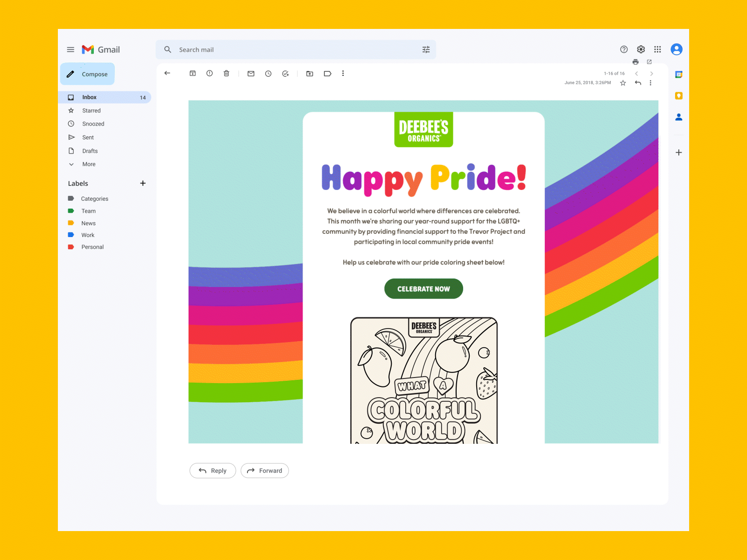Delete this email via trash icon

(226, 73)
